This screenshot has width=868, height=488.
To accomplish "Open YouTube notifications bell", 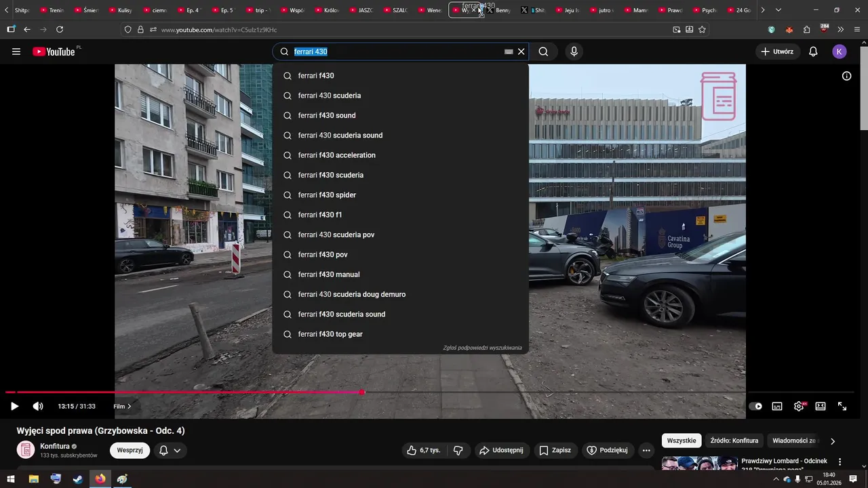I will [x=813, y=52].
